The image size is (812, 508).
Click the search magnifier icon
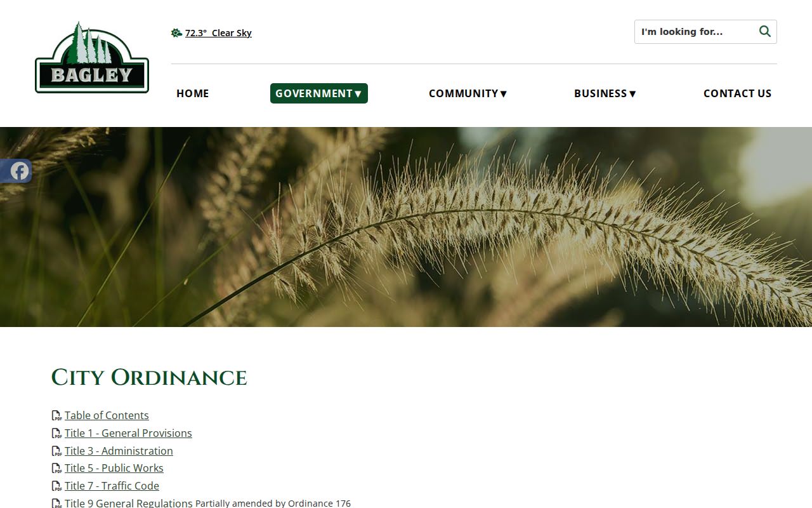765,32
